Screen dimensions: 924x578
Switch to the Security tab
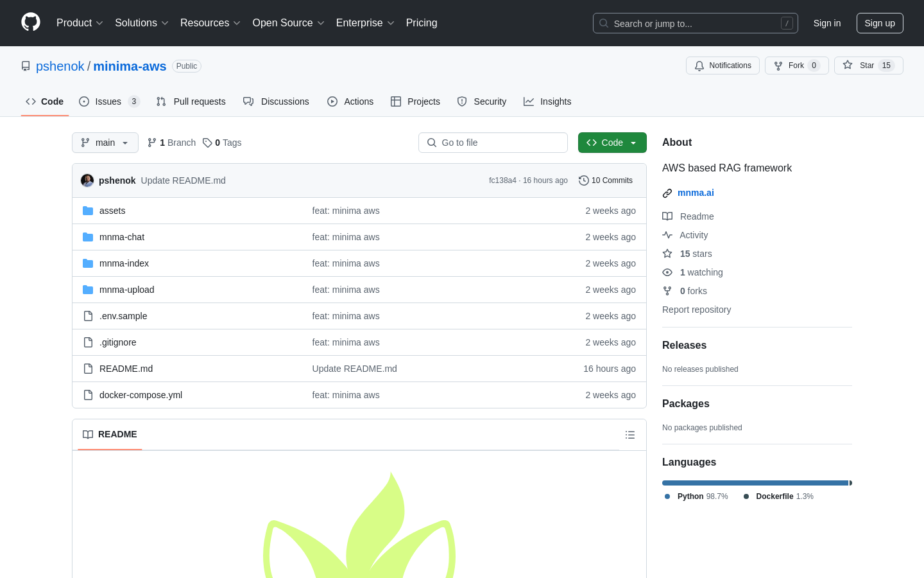[x=482, y=101]
